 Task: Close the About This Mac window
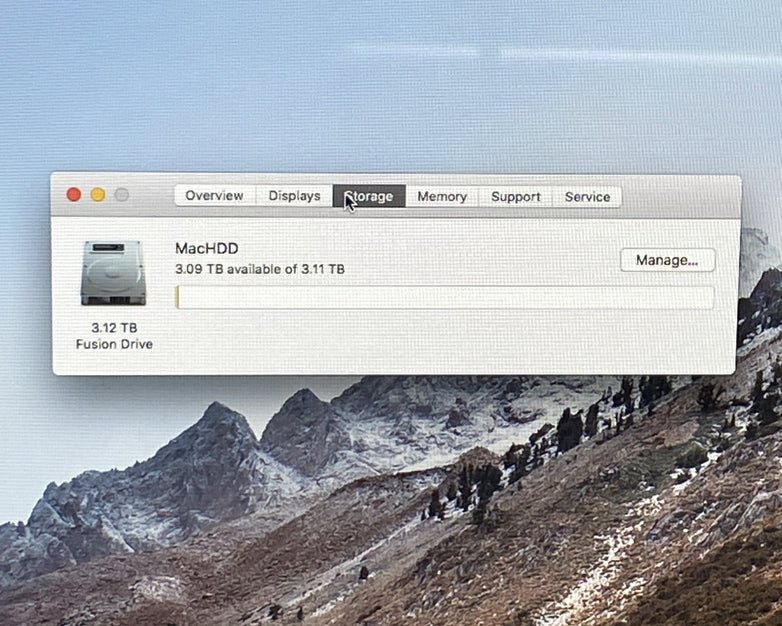(x=74, y=195)
